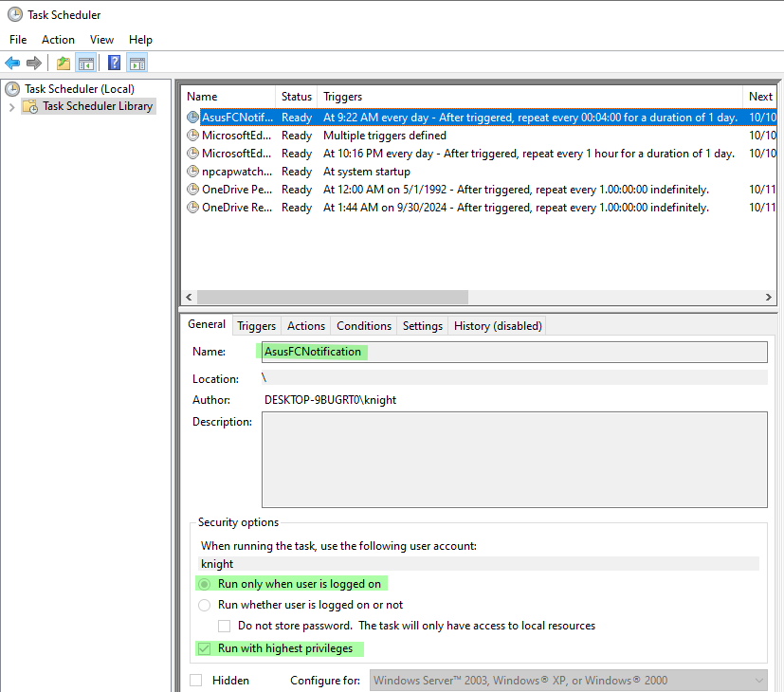Click the Task Scheduler (Local) clock icon
784x692 pixels.
pos(12,89)
